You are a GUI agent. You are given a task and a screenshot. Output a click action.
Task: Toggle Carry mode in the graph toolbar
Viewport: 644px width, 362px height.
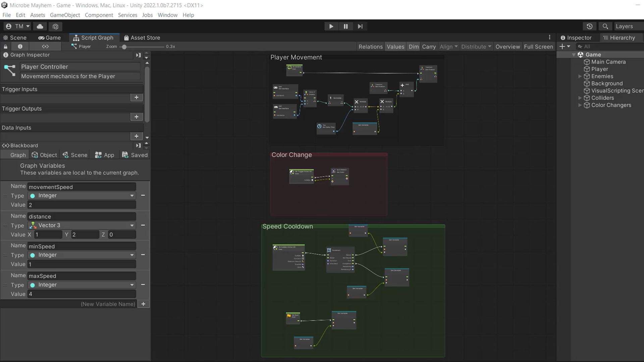click(x=429, y=47)
